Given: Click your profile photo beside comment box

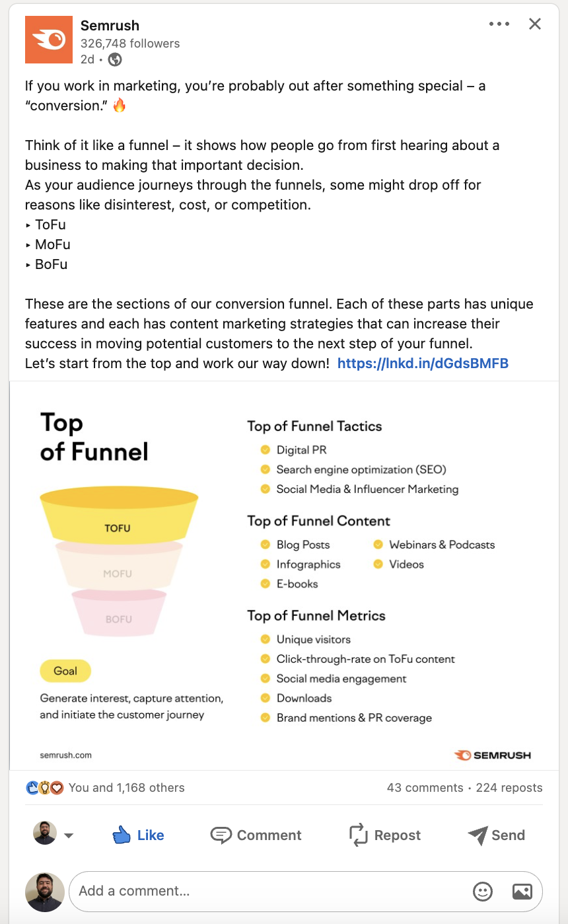Looking at the screenshot, I should coord(45,892).
